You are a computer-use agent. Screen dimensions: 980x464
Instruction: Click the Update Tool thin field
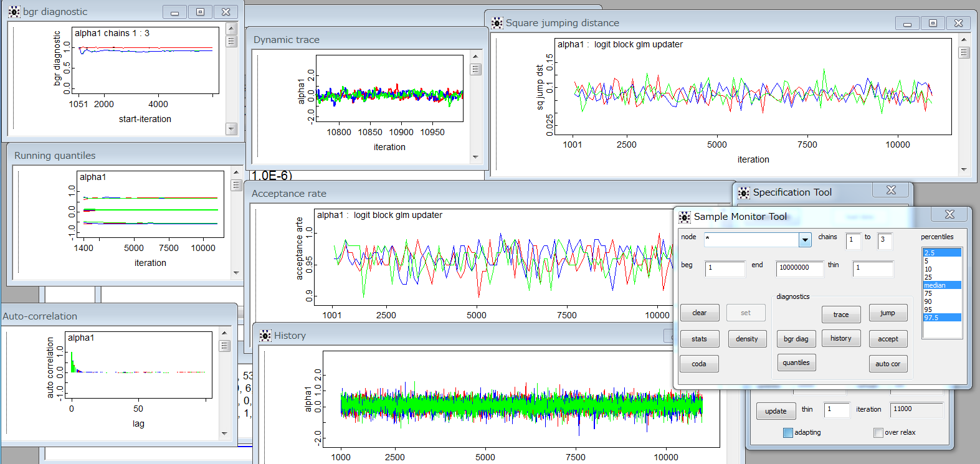click(837, 410)
